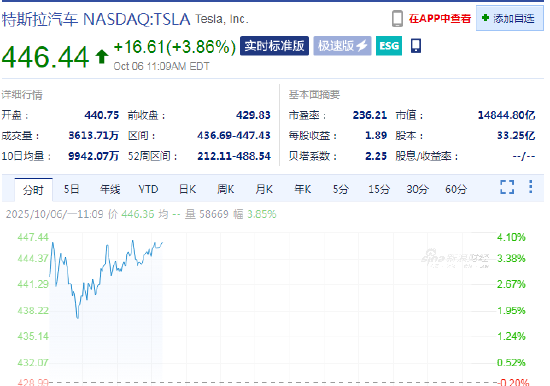Click the timestamp Oct 06 11:09AM EDT
This screenshot has height=386, width=550.
[161, 66]
